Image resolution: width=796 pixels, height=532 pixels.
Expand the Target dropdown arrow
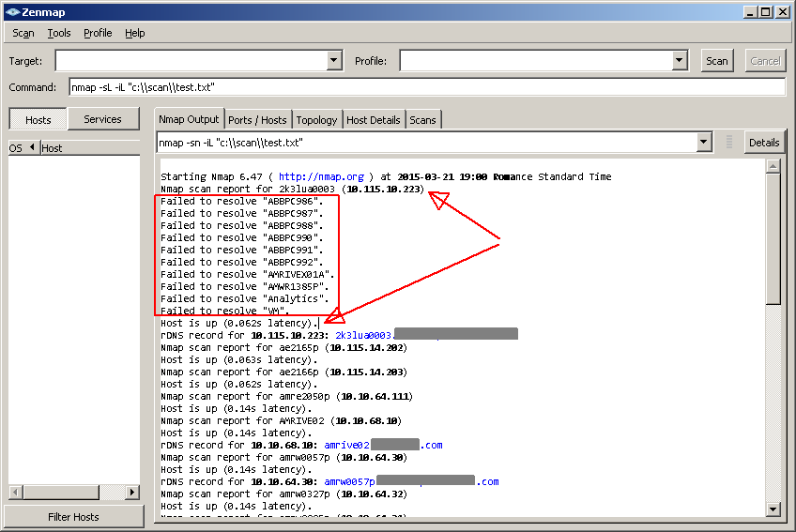tap(333, 61)
